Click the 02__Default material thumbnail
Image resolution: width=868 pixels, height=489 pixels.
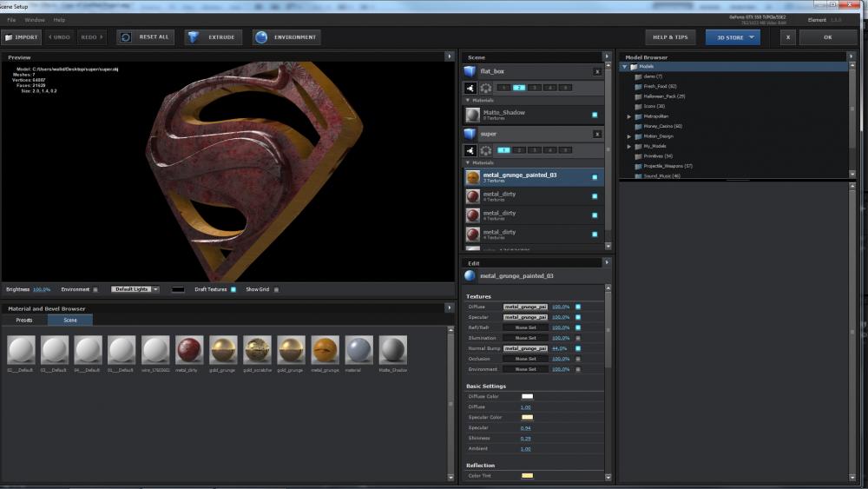tap(21, 350)
